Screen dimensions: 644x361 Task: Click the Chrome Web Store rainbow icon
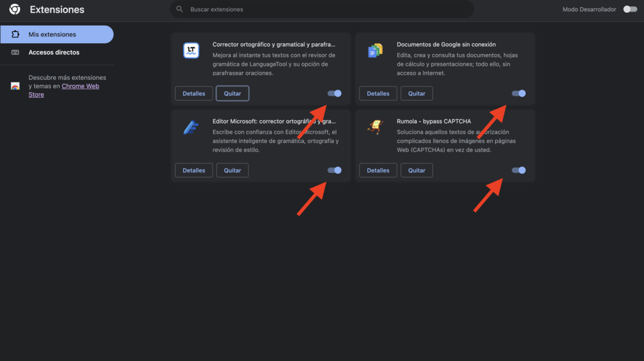click(15, 86)
